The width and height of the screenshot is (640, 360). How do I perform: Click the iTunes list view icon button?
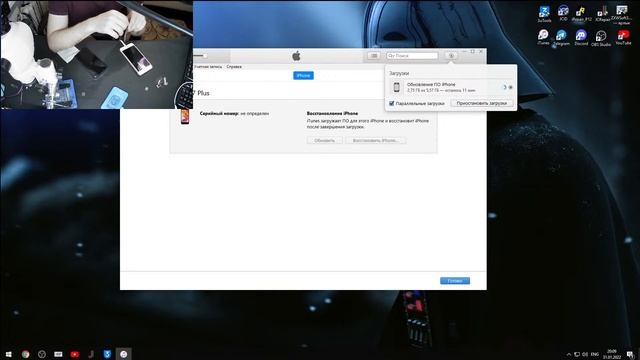point(374,56)
